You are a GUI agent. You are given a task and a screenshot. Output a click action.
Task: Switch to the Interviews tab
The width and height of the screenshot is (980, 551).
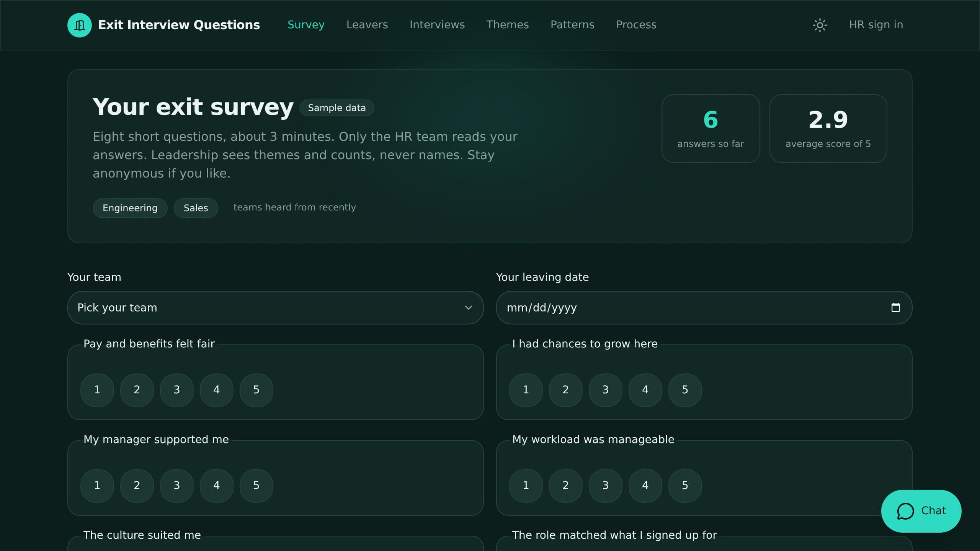437,25
